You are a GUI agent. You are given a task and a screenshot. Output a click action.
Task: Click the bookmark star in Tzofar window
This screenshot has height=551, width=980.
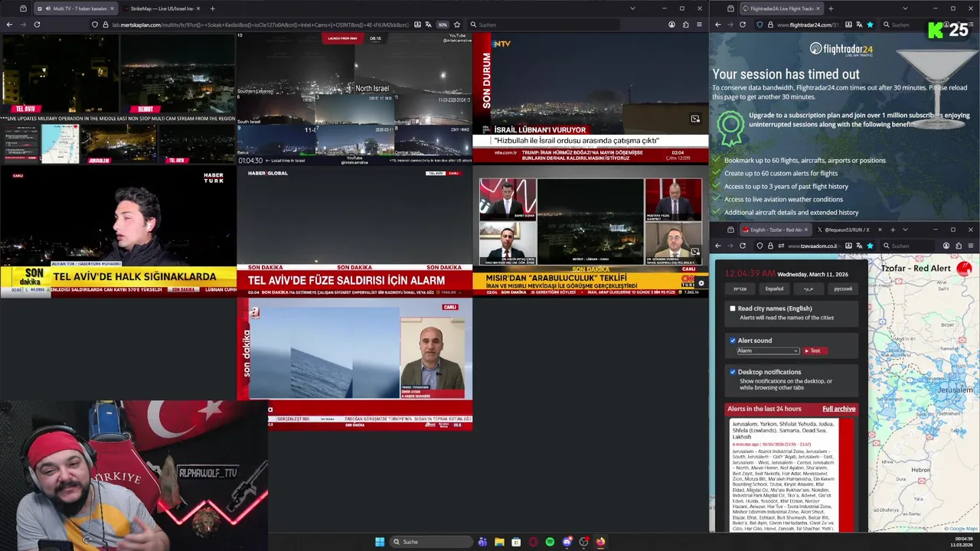871,246
